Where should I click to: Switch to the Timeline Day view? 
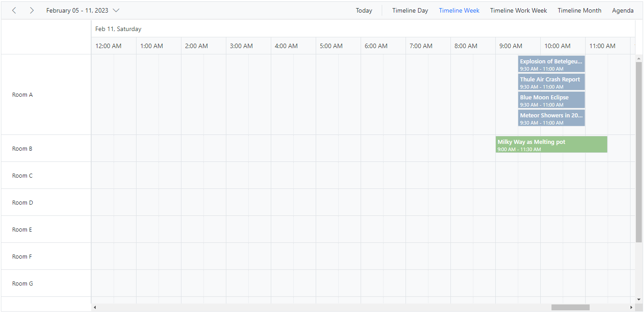(410, 10)
